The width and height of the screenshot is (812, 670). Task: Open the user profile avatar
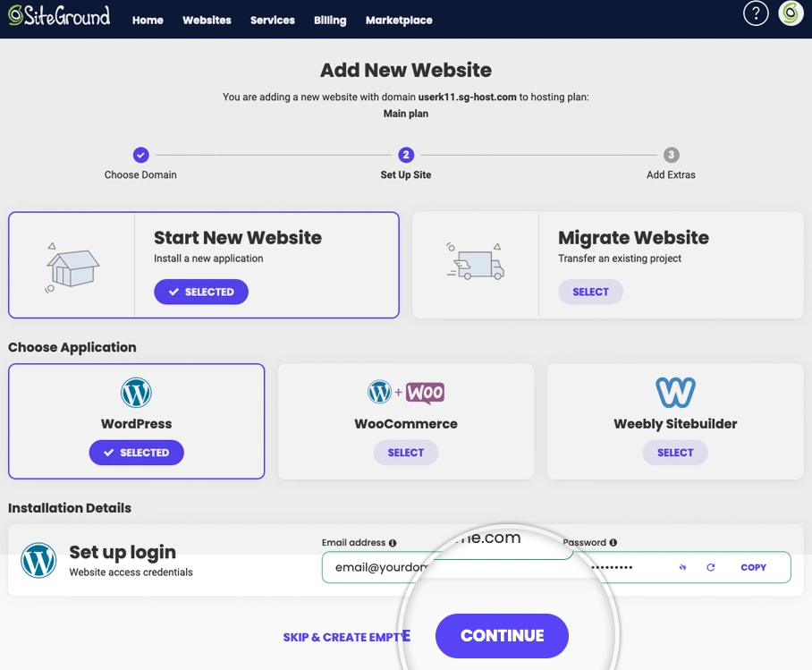[791, 14]
